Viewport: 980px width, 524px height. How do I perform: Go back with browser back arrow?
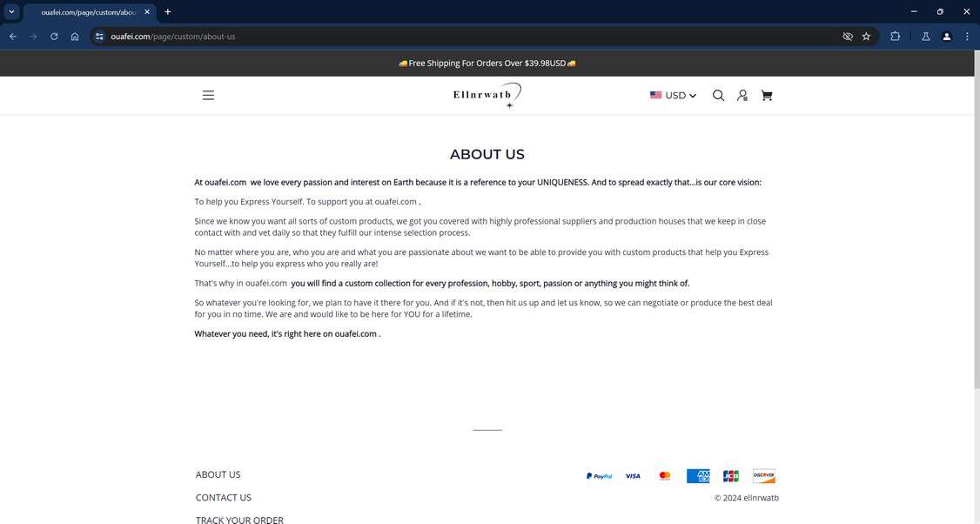pyautogui.click(x=13, y=37)
